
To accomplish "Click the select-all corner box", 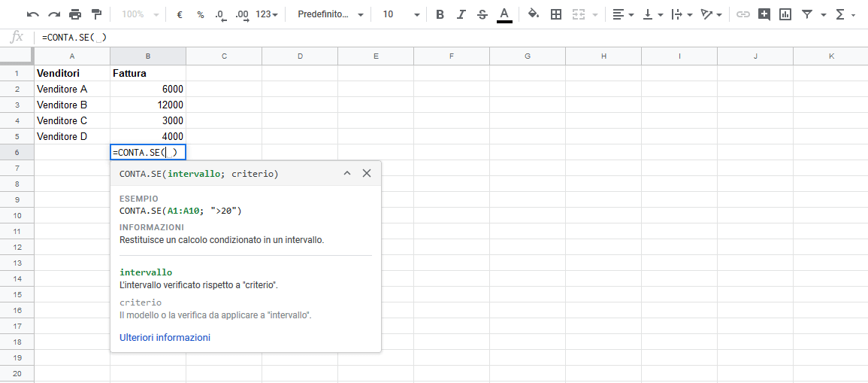I will 17,56.
